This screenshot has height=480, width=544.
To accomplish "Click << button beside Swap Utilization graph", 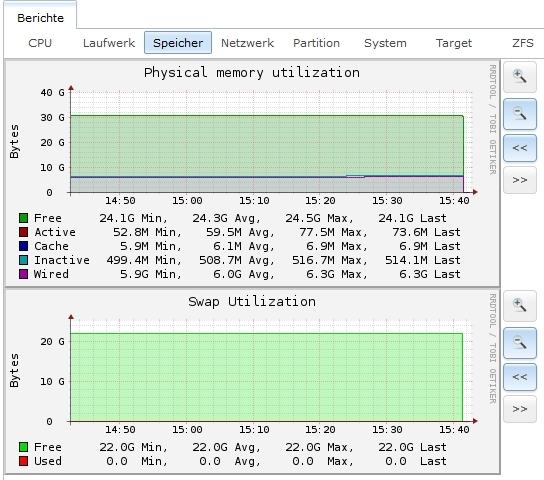I will tap(520, 377).
